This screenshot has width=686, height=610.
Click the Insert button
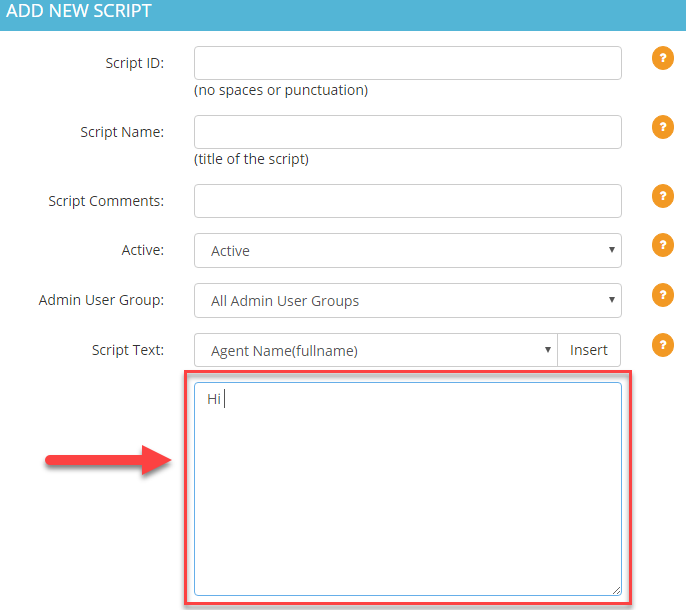pyautogui.click(x=589, y=350)
